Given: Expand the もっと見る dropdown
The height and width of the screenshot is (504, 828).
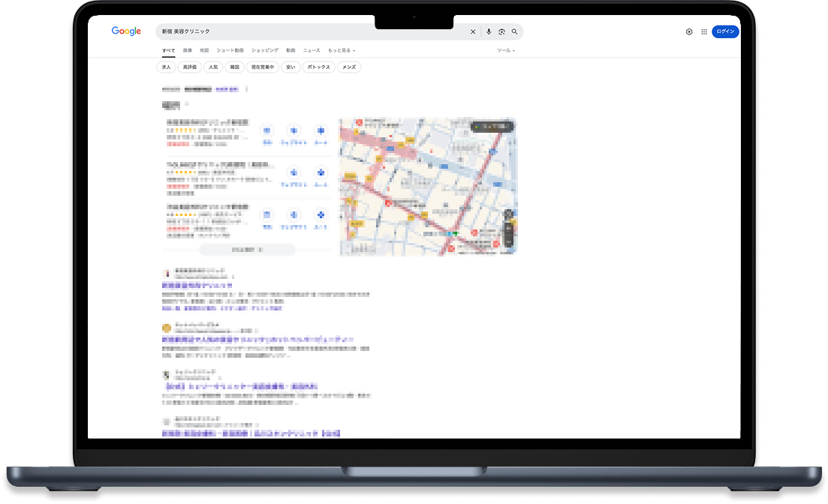Looking at the screenshot, I should point(342,50).
